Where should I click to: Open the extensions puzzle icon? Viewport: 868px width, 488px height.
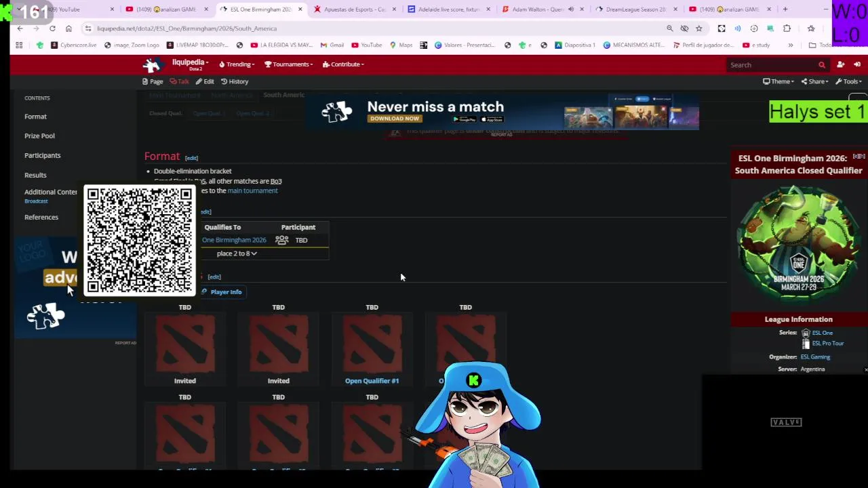coord(787,28)
